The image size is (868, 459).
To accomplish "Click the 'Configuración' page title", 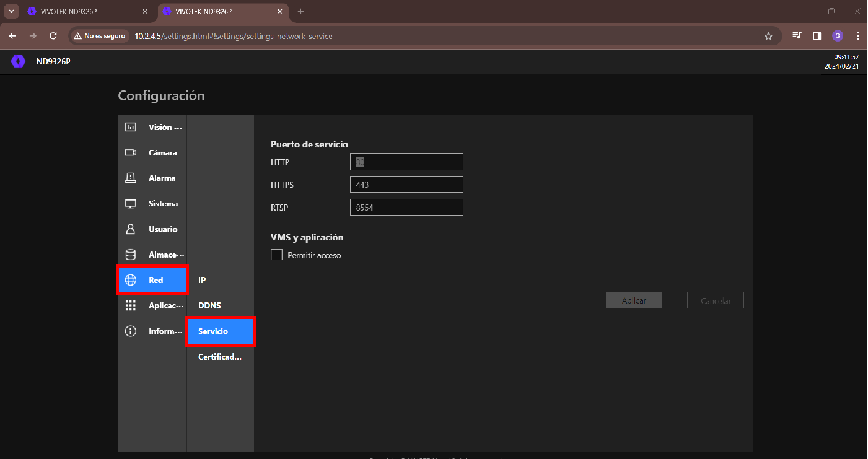I will (x=161, y=96).
